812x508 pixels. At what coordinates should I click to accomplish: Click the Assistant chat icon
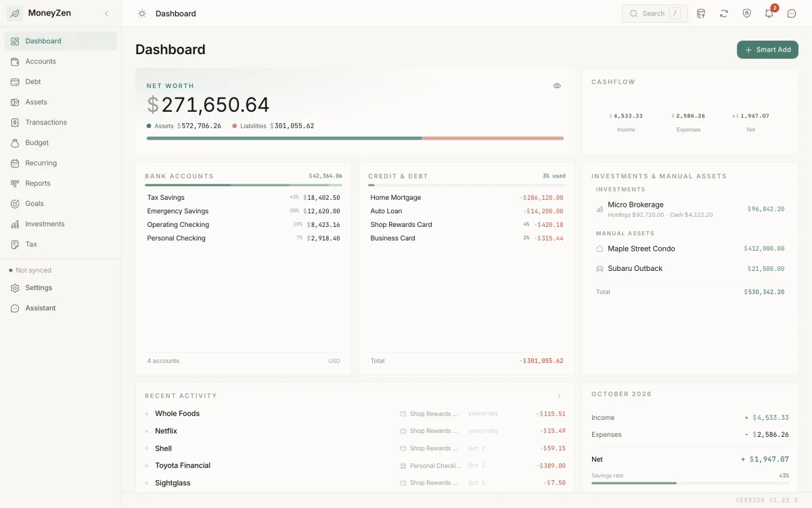15,308
